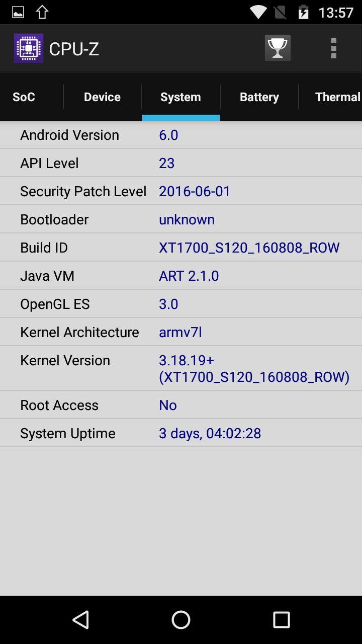Open the three-dot overflow menu

pyautogui.click(x=333, y=48)
